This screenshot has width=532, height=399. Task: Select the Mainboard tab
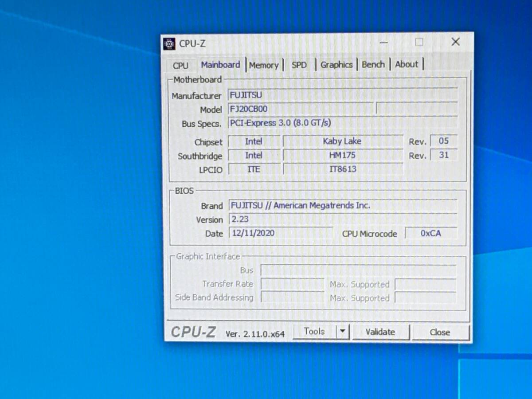click(220, 65)
